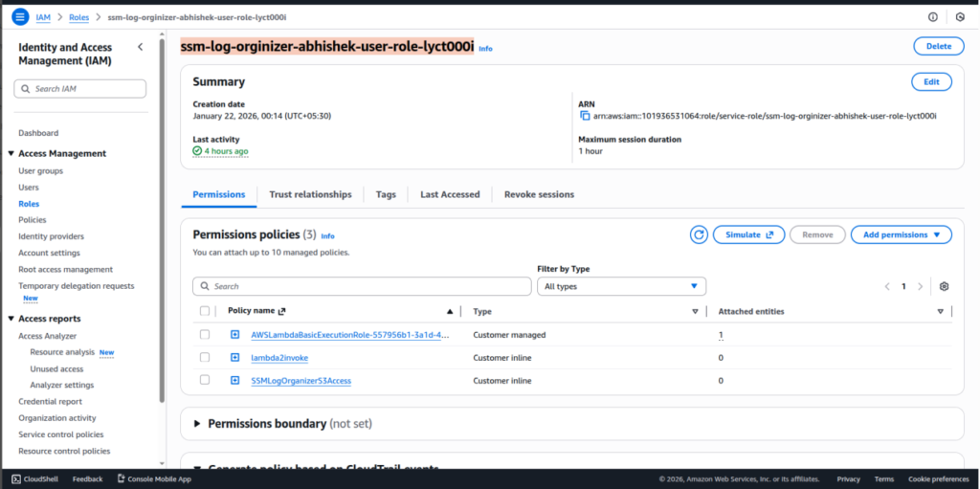The image size is (980, 489).
Task: Sort by Policy name ascending arrow
Action: (450, 311)
